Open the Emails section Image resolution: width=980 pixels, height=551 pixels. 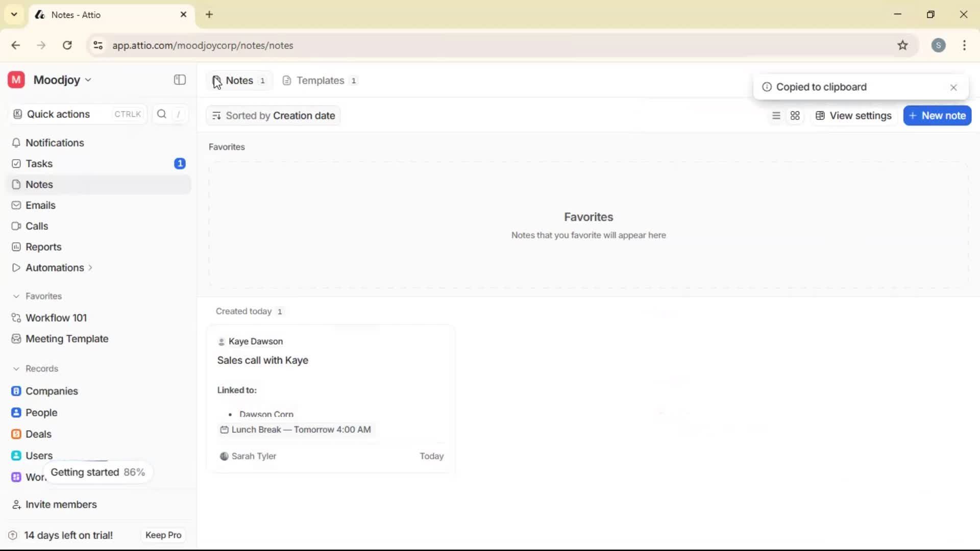click(40, 205)
